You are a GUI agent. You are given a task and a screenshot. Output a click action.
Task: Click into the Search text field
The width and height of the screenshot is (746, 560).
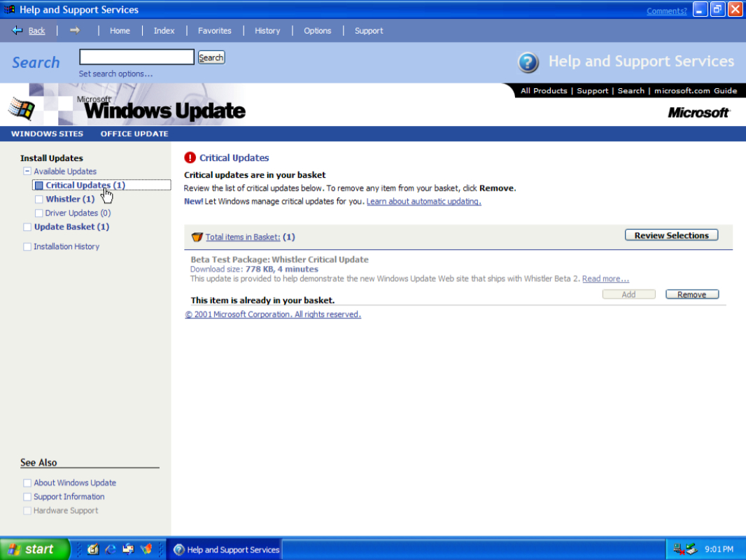(136, 57)
